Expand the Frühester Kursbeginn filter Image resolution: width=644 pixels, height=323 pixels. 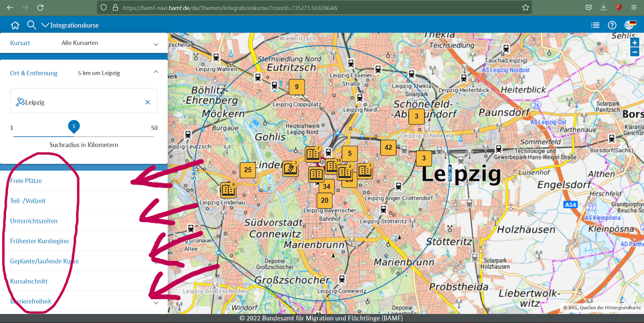[x=84, y=241]
